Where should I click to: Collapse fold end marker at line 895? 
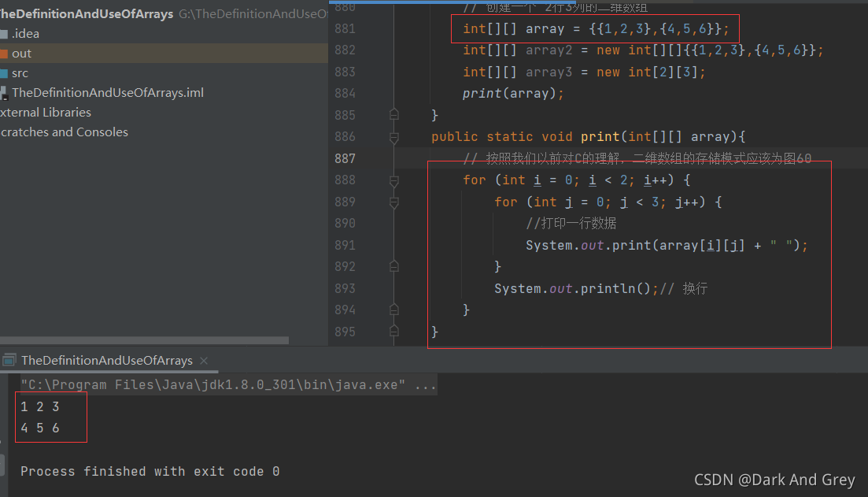coord(394,332)
